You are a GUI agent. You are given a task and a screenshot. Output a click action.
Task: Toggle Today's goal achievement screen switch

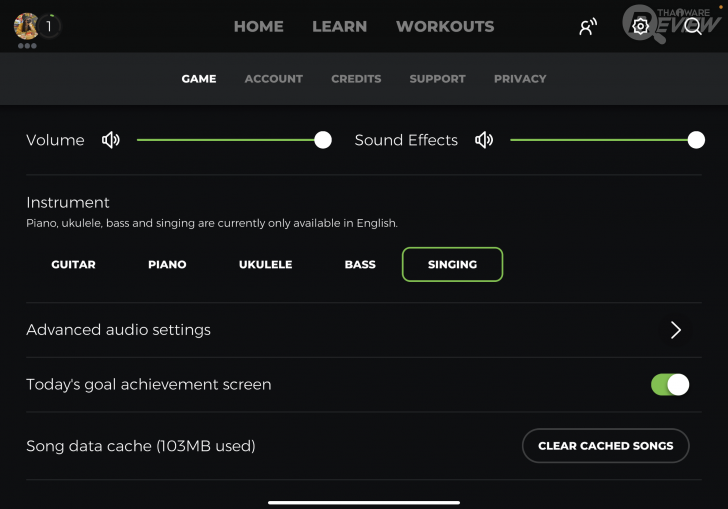670,385
